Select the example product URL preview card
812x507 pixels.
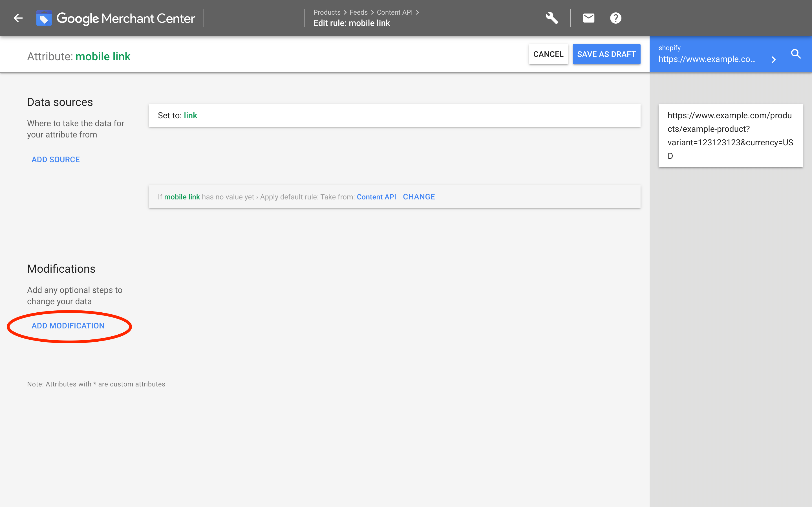(730, 135)
